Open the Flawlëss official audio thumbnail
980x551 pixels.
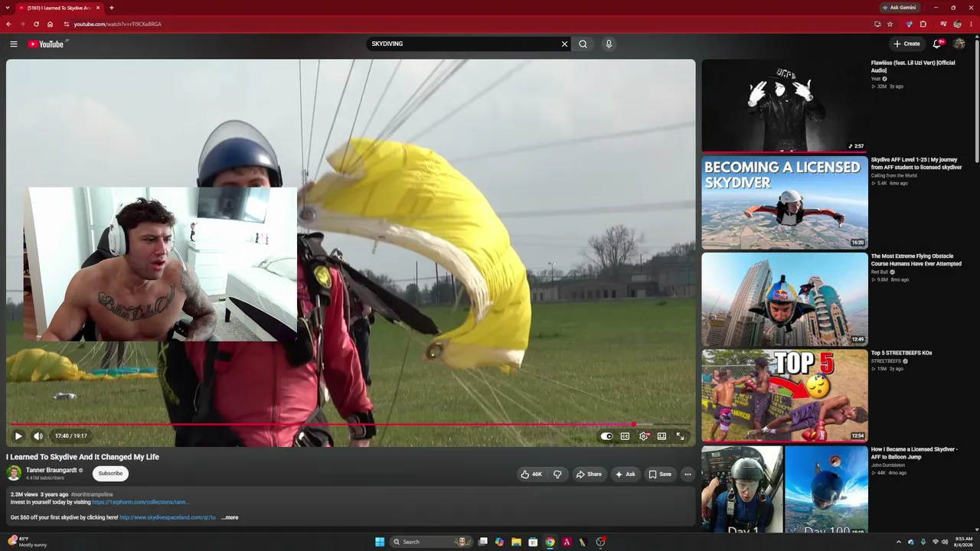[785, 106]
